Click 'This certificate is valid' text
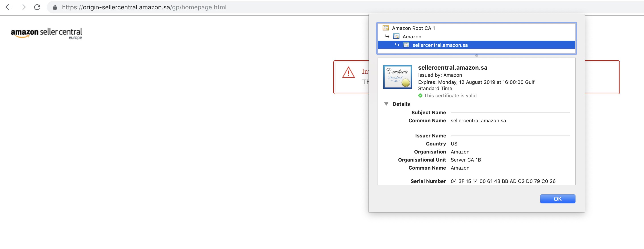The image size is (644, 249). (x=450, y=95)
